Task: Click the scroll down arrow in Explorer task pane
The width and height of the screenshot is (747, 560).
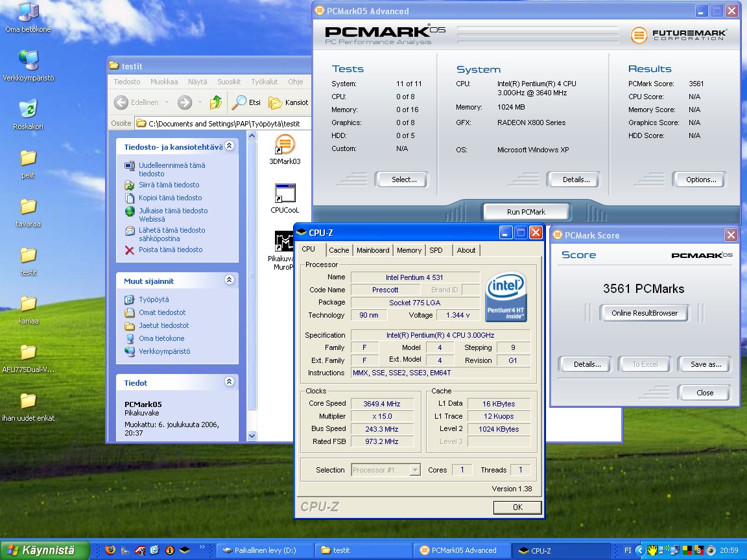Action: tap(252, 436)
